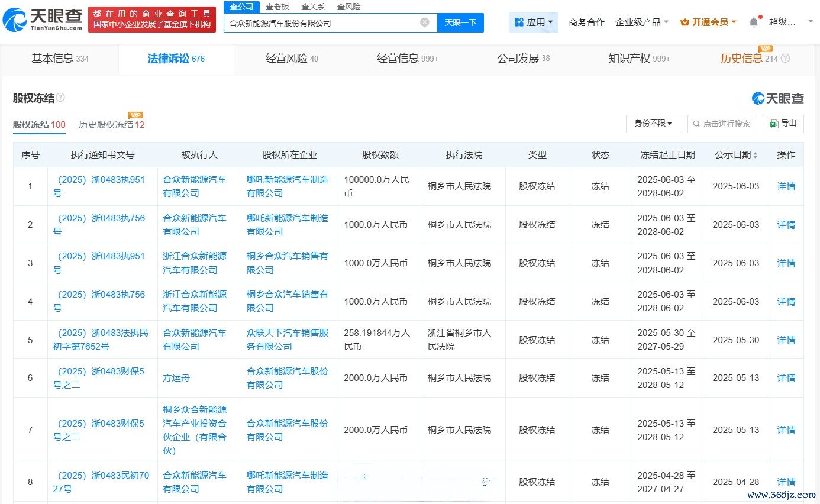This screenshot has height=504, width=820.
Task: Open the 身份不限 filter dropdown
Action: (x=654, y=124)
